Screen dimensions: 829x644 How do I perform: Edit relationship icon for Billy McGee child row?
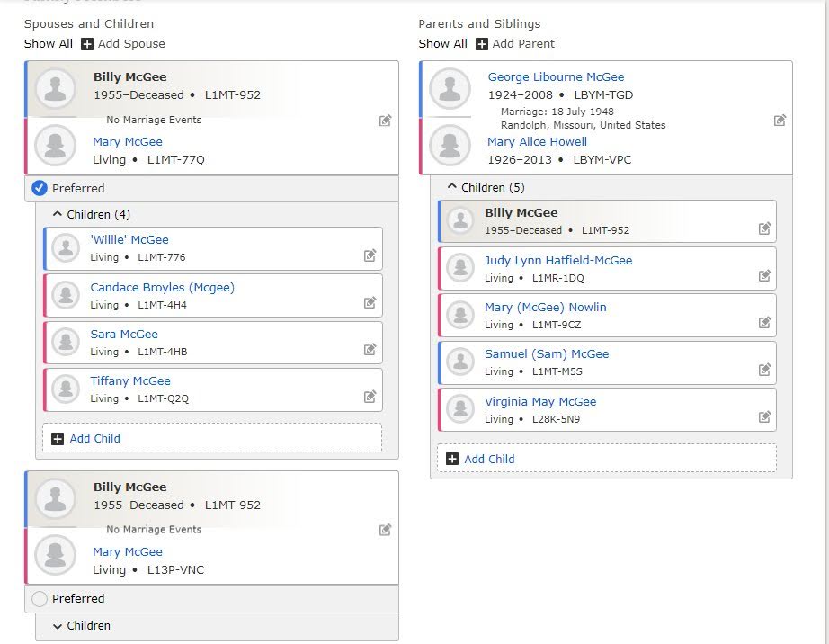pyautogui.click(x=764, y=228)
